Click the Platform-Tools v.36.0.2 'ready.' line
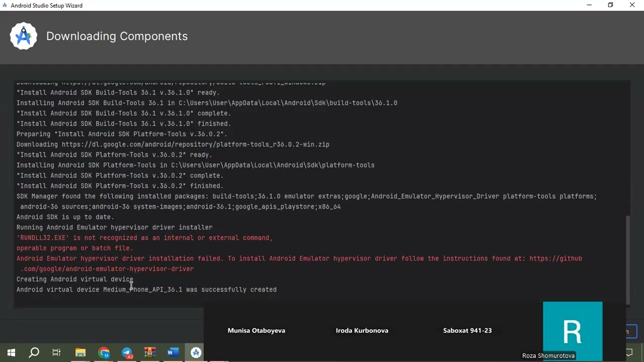Image resolution: width=644 pixels, height=362 pixels. pyautogui.click(x=114, y=155)
